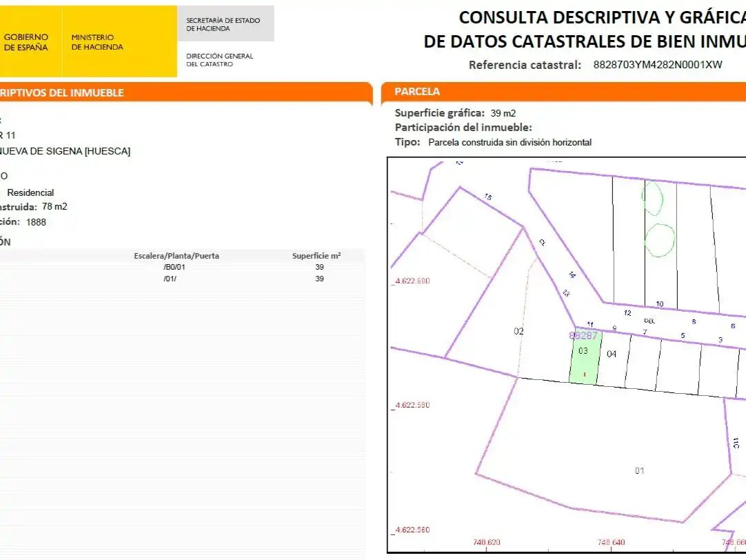Click the 'Superficie m²' column header
This screenshot has width=746, height=560.
tap(316, 256)
